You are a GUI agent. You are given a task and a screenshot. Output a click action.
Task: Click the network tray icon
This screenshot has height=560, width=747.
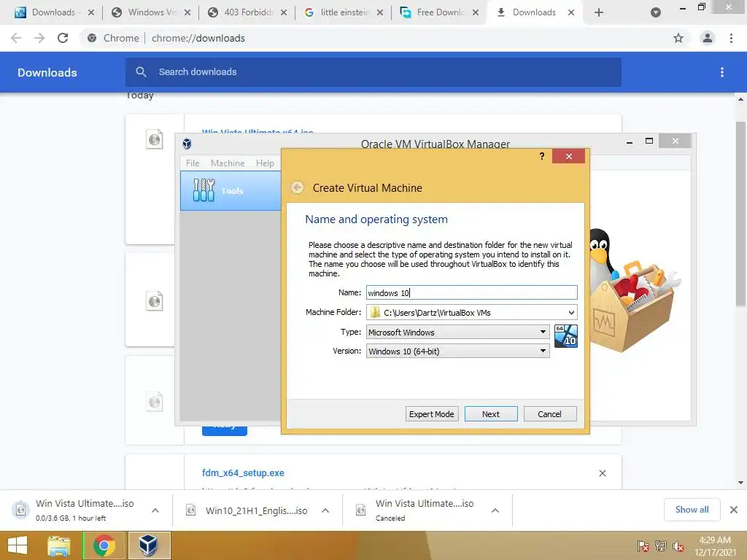click(661, 546)
